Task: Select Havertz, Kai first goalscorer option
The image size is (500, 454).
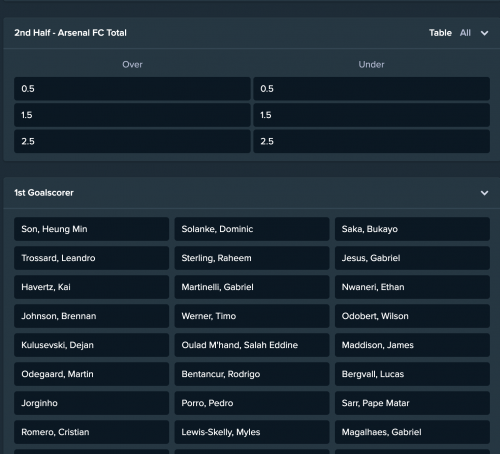Action: click(91, 287)
